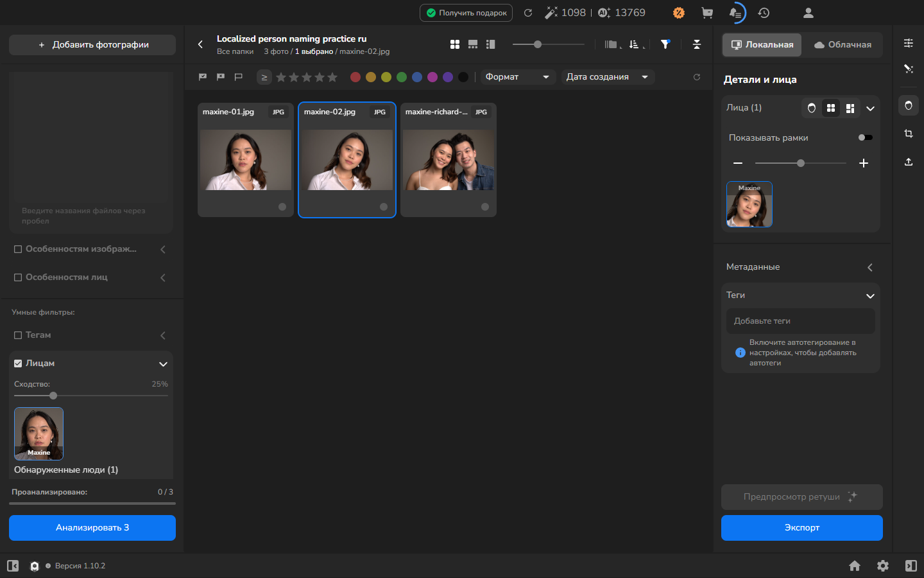Click the 'Добавьте теги' input field
924x578 pixels.
(x=801, y=321)
